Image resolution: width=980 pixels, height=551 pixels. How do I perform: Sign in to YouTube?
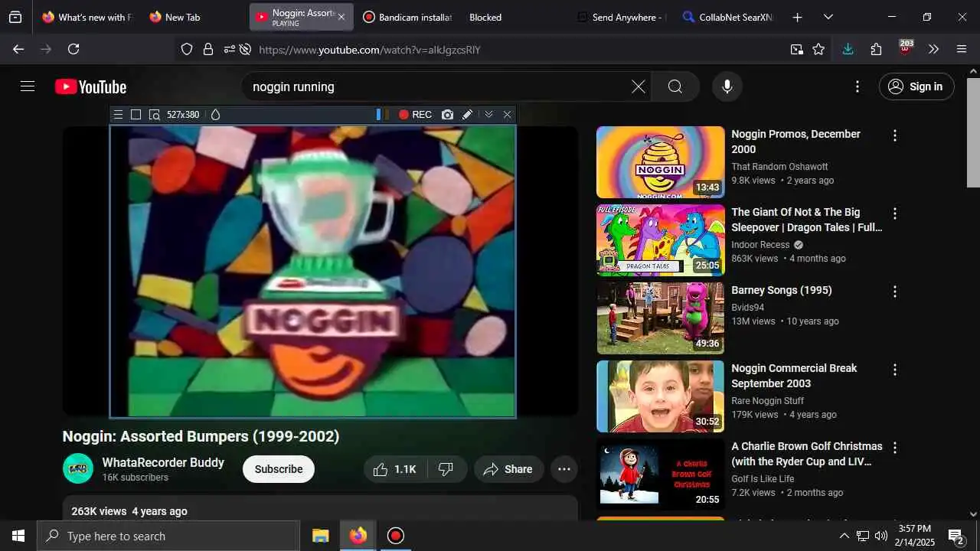coord(916,86)
